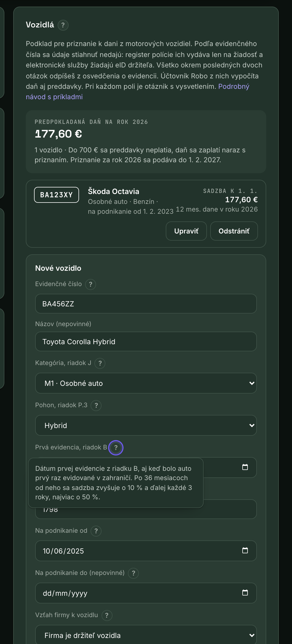Open calendar picker for Prvá evidencia date
292x644 pixels.
click(245, 467)
